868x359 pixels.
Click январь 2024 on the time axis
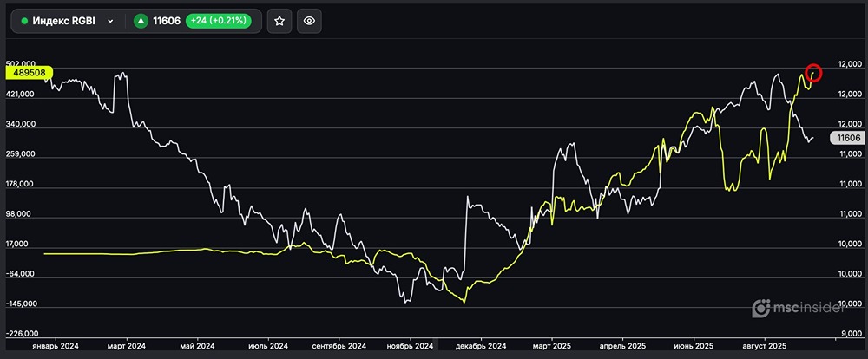[x=55, y=344]
